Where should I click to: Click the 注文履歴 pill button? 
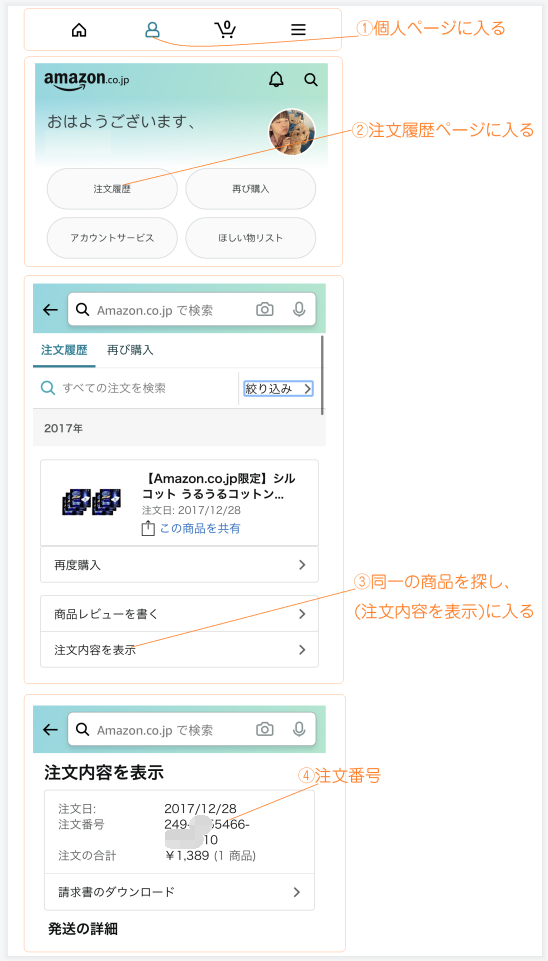tap(112, 189)
